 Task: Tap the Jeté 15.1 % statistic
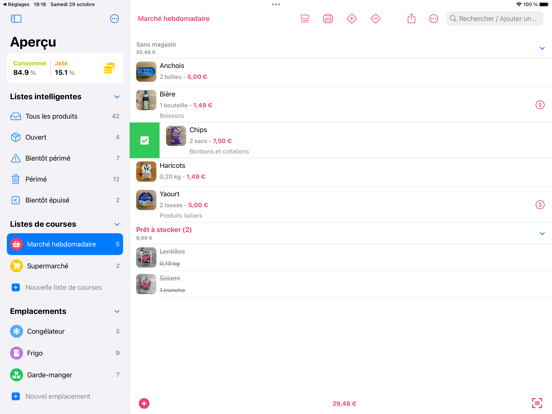[x=65, y=68]
